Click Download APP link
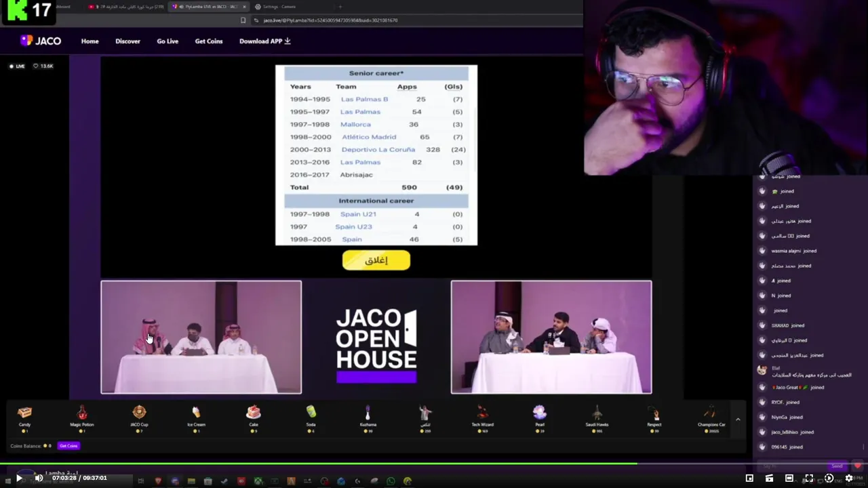The width and height of the screenshot is (868, 488). tap(265, 41)
